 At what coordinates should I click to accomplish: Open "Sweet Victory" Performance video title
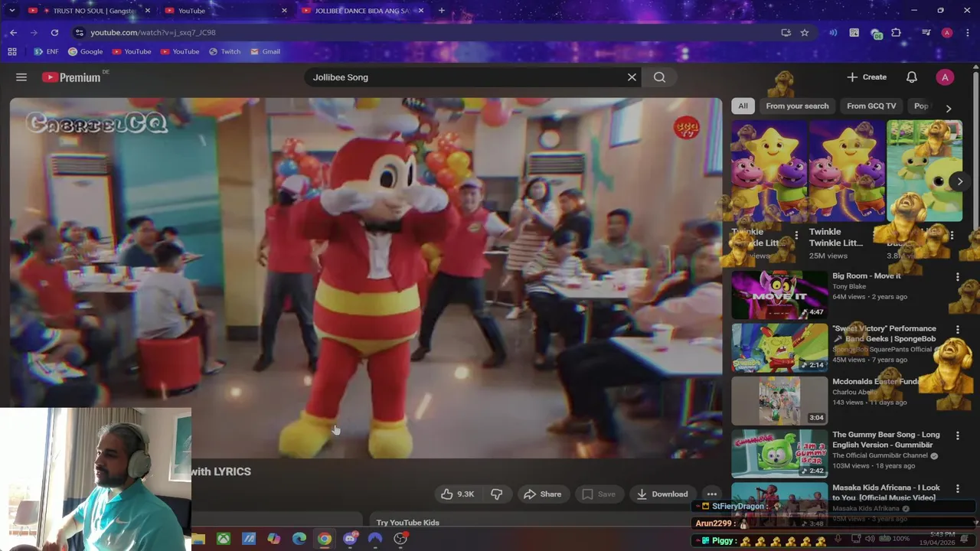click(884, 334)
